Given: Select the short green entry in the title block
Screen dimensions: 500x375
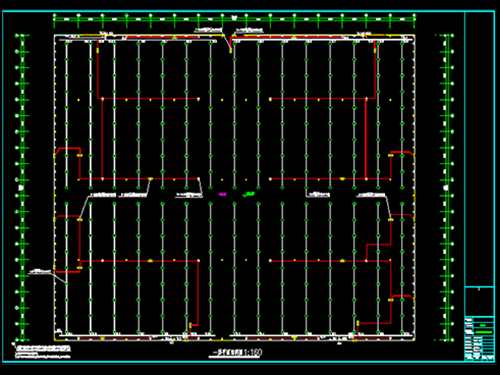Looking at the screenshot, I should pos(482,325).
